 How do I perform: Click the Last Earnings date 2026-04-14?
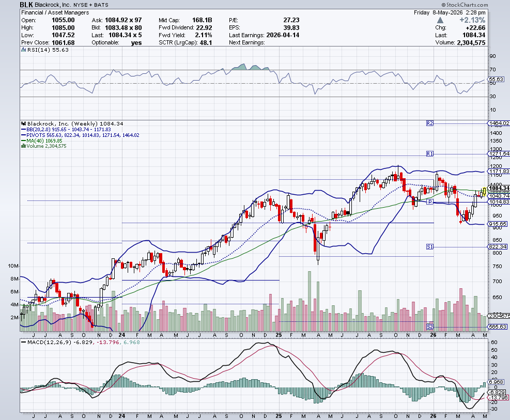283,35
